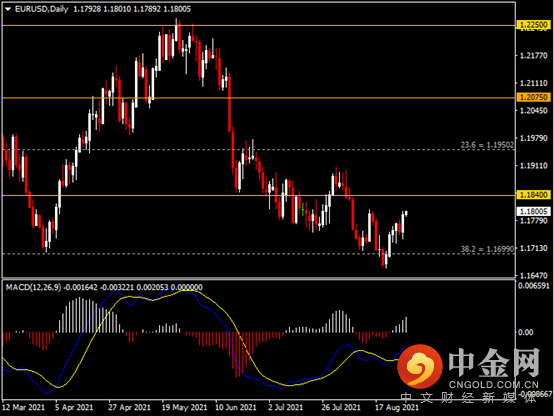Click the green candlestick marker
The image size is (554, 416).
click(303, 208)
